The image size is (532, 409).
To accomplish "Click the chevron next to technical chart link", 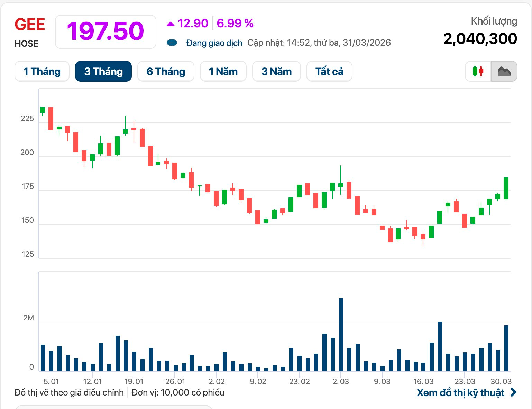I will [x=514, y=392].
